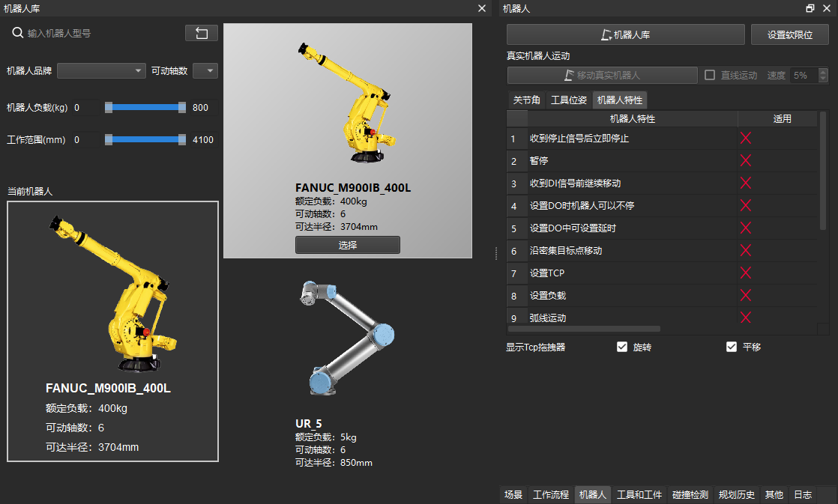The height and width of the screenshot is (504, 838).
Task: Open the 其他 bottom tab
Action: [x=774, y=495]
